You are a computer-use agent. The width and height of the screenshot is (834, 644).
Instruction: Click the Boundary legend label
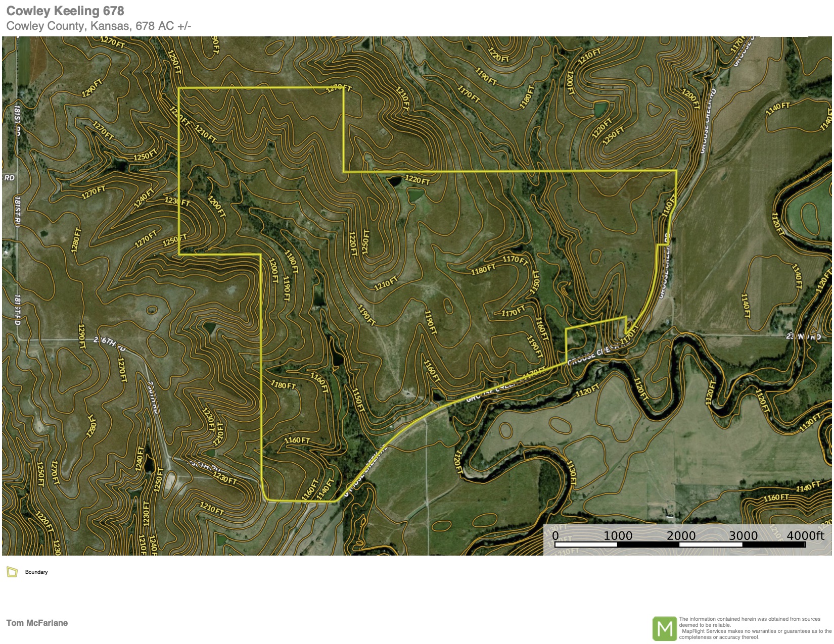36,572
